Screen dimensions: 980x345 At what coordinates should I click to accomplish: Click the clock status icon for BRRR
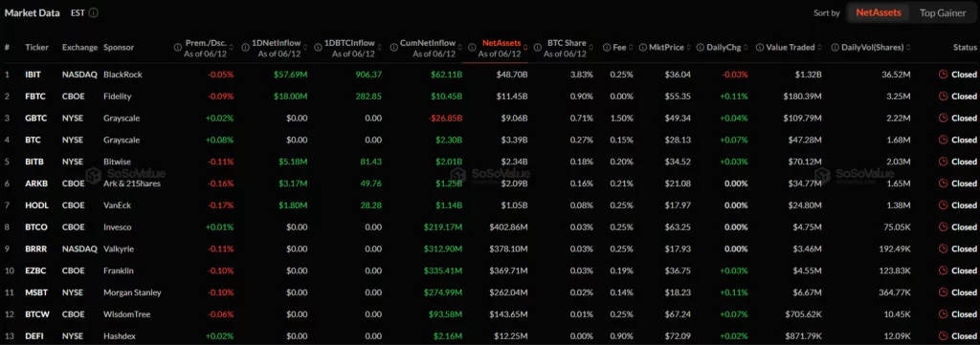pos(943,248)
